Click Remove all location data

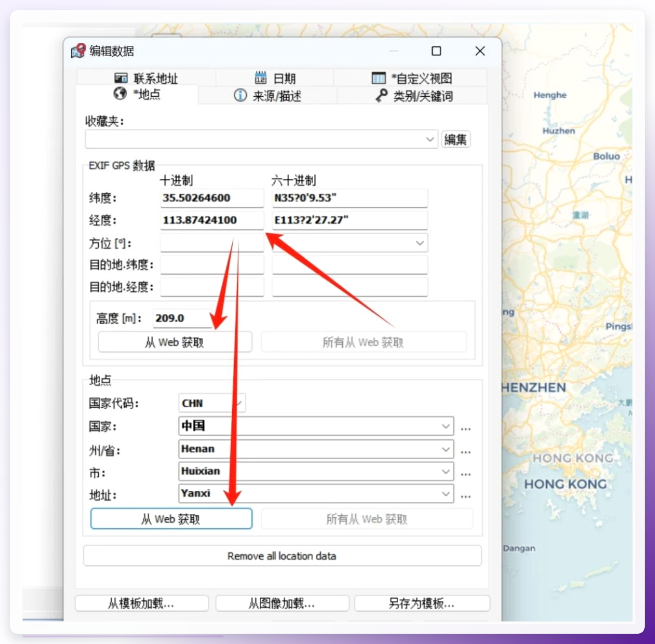point(282,556)
